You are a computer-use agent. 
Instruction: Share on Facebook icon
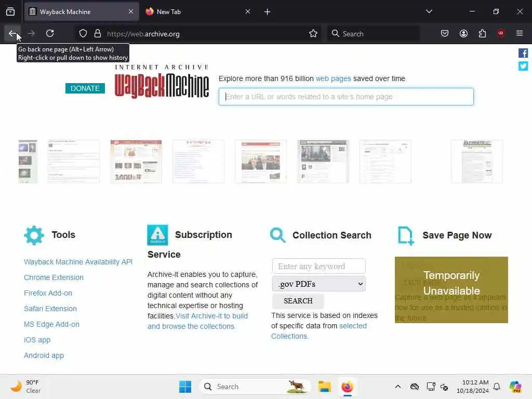pyautogui.click(x=523, y=53)
